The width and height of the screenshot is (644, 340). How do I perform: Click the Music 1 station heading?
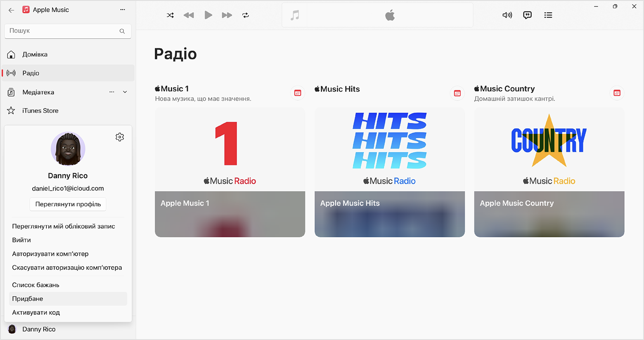(172, 89)
